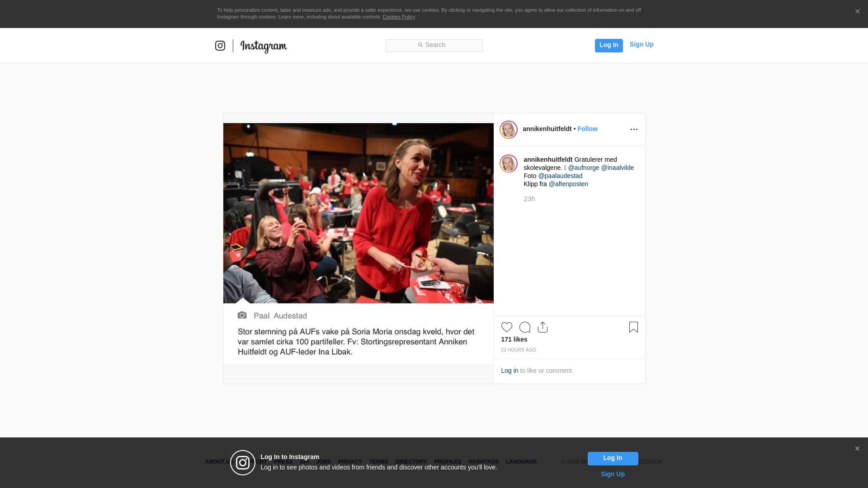Open the @inaalvilde mention
This screenshot has width=868, height=488.
pos(618,168)
